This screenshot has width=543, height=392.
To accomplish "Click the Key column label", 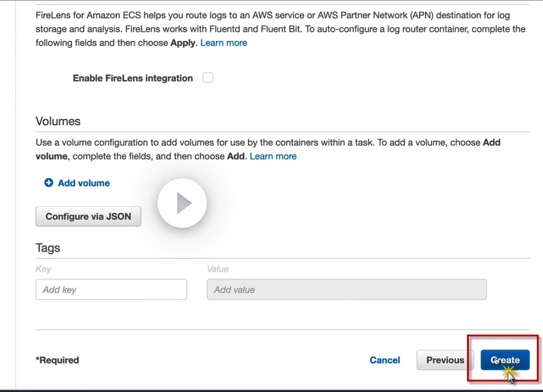I will click(x=43, y=269).
